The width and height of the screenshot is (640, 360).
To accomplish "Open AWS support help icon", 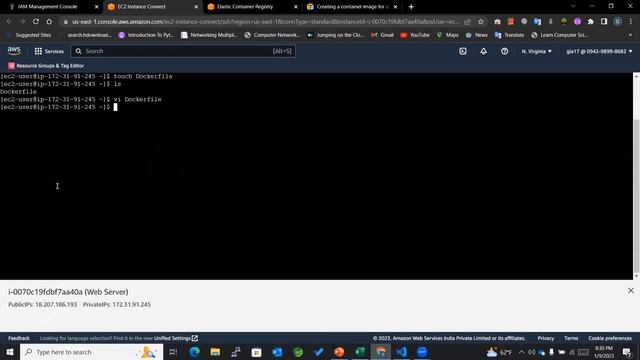I will tap(504, 51).
